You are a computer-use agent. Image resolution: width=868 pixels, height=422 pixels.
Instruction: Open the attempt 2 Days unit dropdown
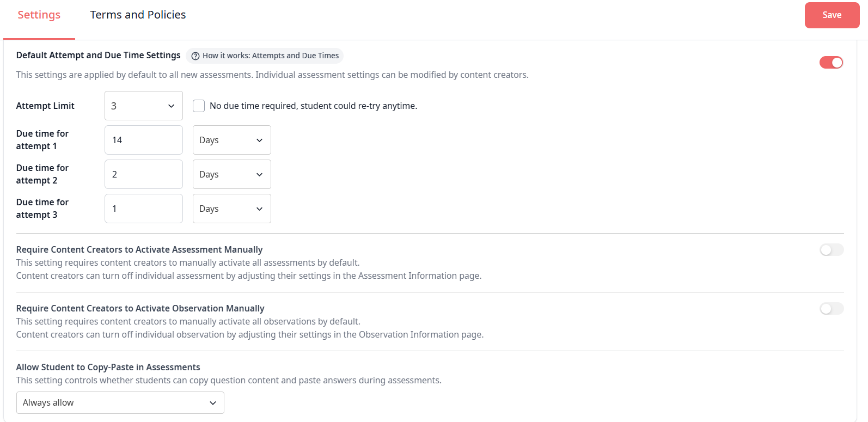pyautogui.click(x=231, y=174)
